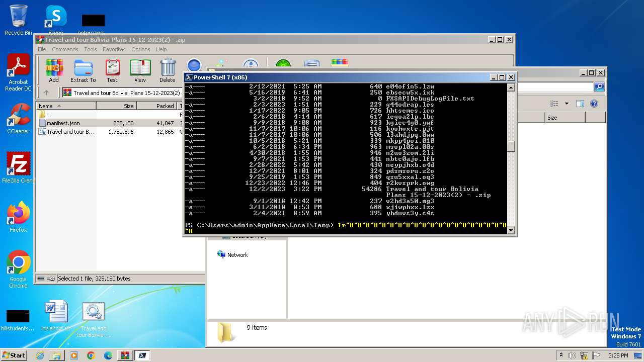Click the Test archive toolbar icon
Screen dimensions: 644x362
[112, 71]
